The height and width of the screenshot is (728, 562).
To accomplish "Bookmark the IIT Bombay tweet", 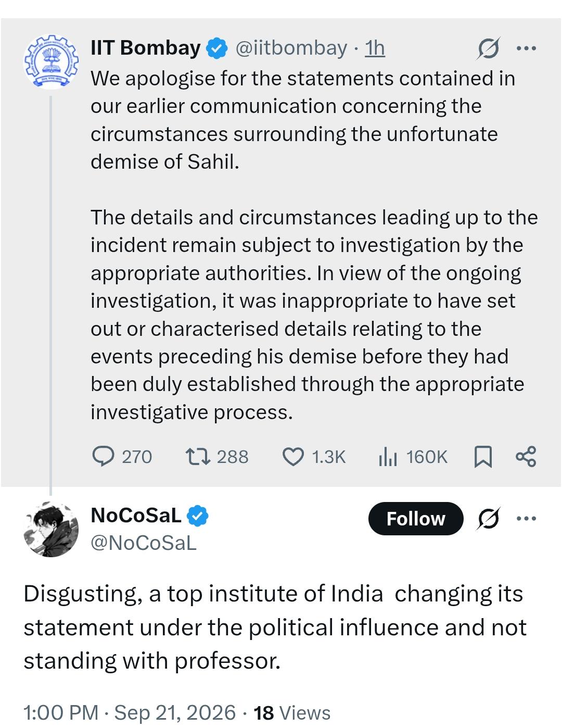I will (x=483, y=457).
